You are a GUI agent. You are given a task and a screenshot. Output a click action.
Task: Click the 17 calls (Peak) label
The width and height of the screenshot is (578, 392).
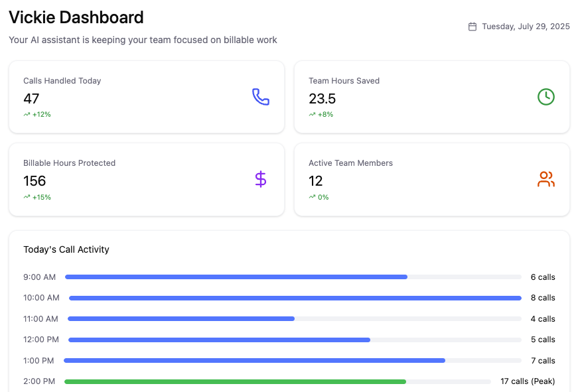pyautogui.click(x=528, y=381)
